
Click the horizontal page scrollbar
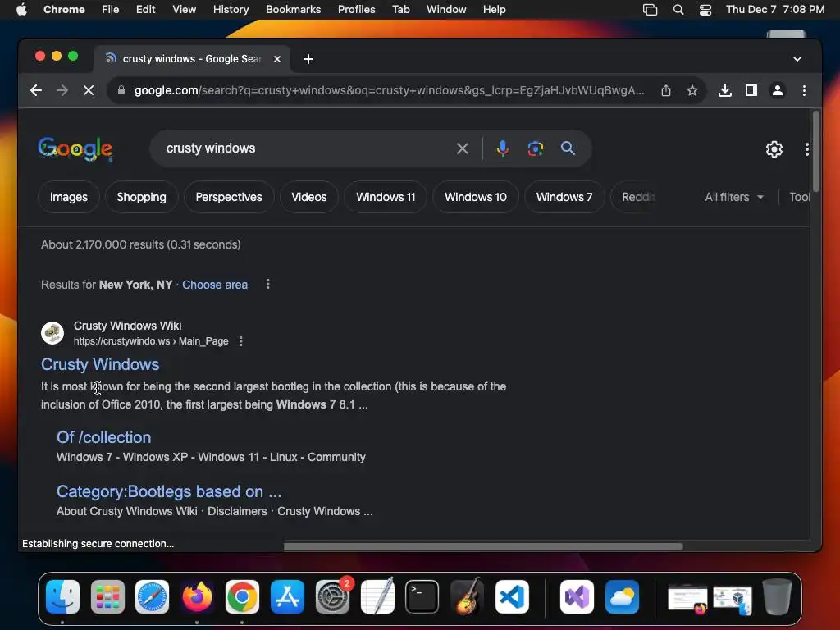(x=483, y=546)
